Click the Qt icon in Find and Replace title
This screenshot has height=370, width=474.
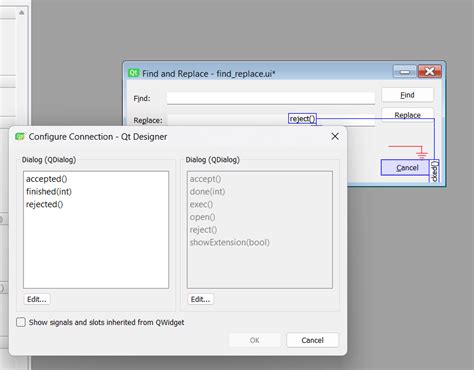coord(134,73)
